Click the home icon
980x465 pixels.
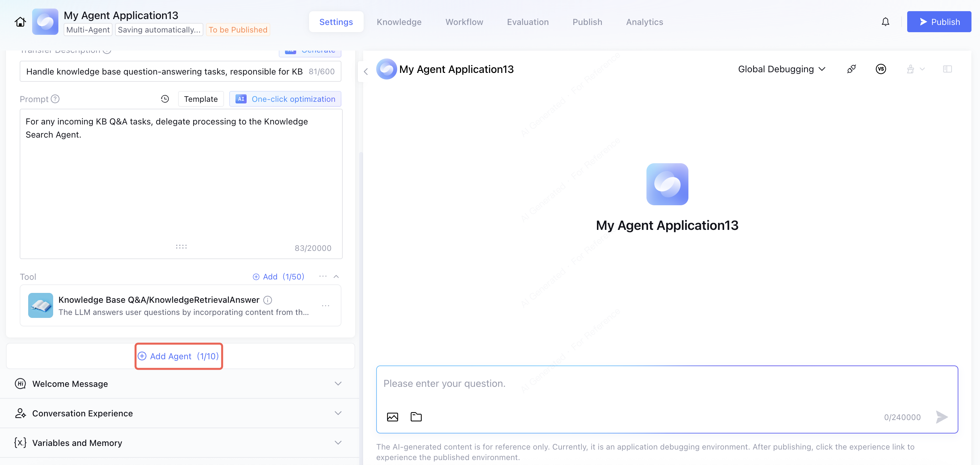click(20, 22)
